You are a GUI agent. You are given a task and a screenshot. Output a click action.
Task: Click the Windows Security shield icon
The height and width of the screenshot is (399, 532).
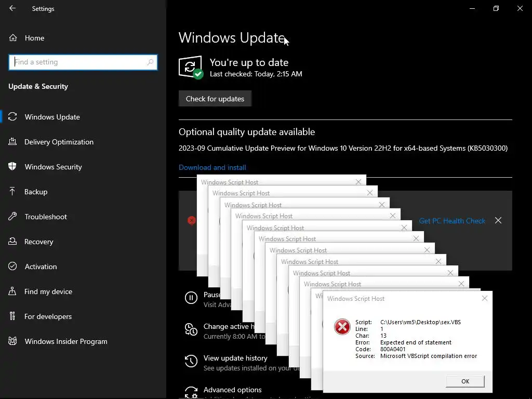pyautogui.click(x=12, y=166)
